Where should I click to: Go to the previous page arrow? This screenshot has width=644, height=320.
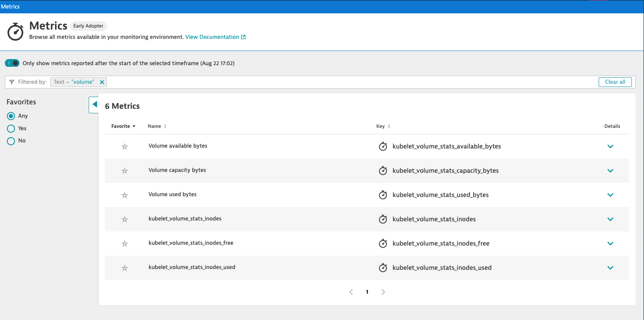point(351,292)
